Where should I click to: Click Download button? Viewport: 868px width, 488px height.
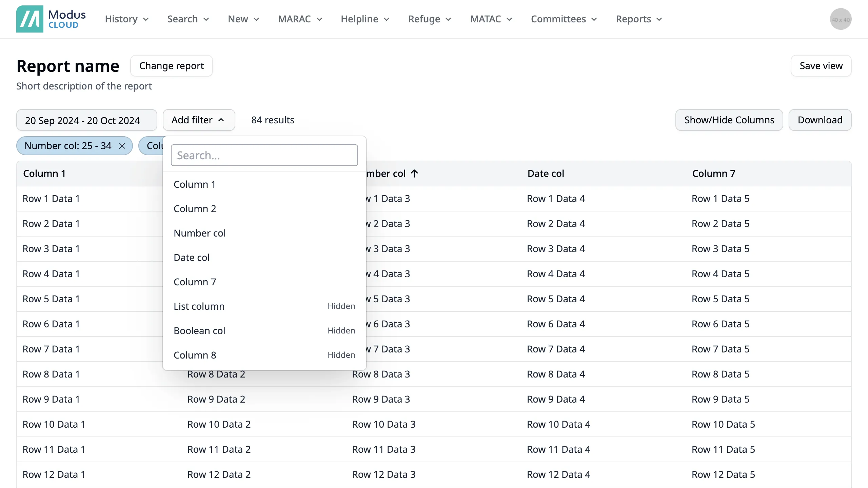point(820,120)
